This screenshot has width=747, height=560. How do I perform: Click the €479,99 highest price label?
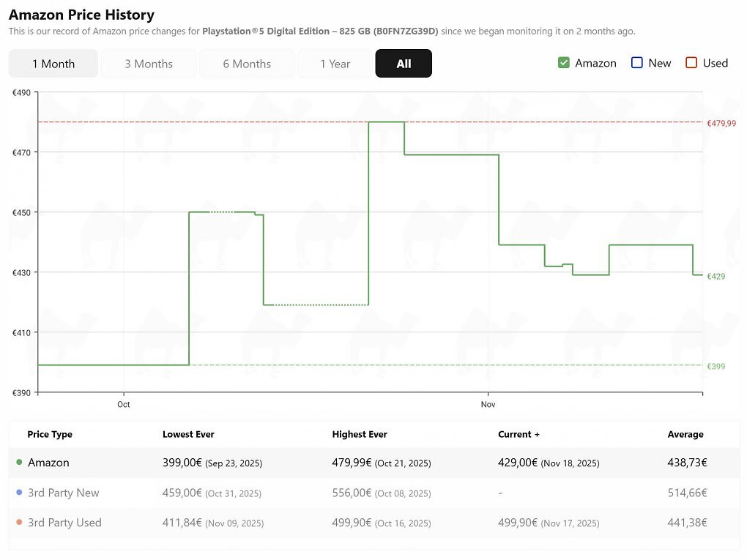[x=721, y=123]
